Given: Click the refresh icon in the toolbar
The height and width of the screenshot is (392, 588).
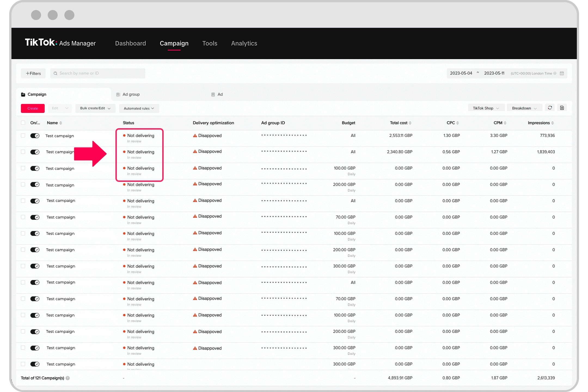Looking at the screenshot, I should coord(550,108).
